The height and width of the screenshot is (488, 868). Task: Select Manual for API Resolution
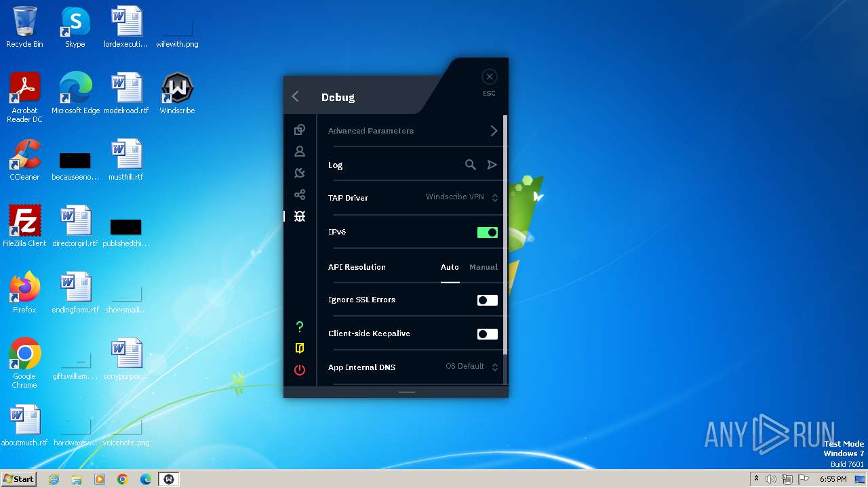pos(484,267)
